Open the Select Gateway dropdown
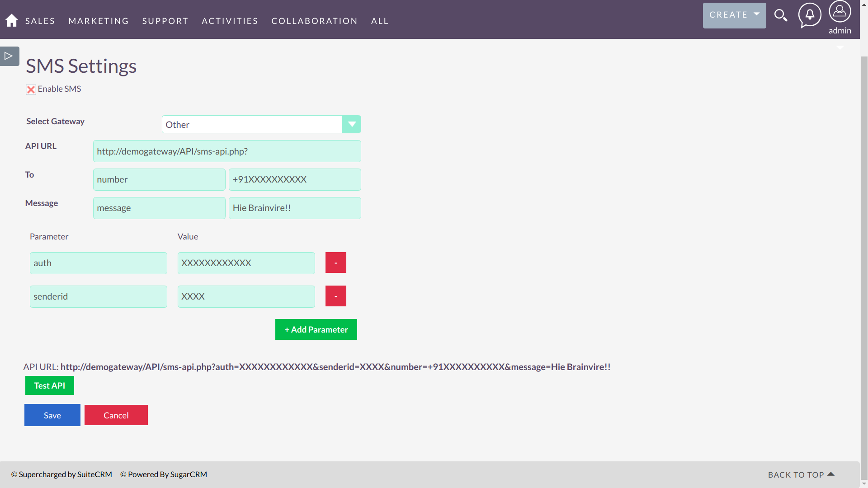Image resolution: width=868 pixels, height=488 pixels. 352,124
